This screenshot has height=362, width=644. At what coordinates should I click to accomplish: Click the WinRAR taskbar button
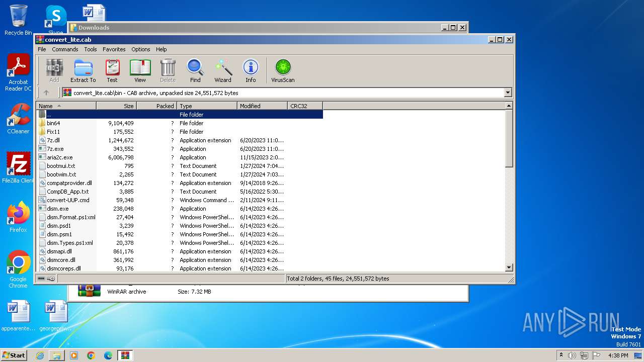(x=125, y=355)
